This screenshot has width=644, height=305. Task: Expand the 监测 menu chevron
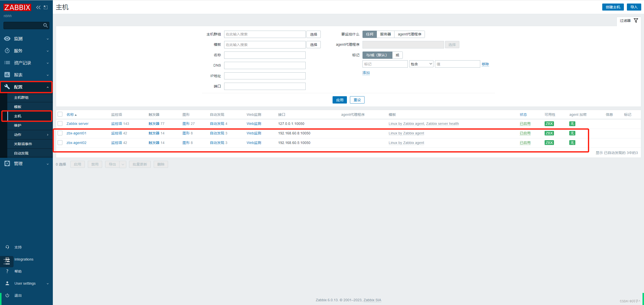[48, 39]
